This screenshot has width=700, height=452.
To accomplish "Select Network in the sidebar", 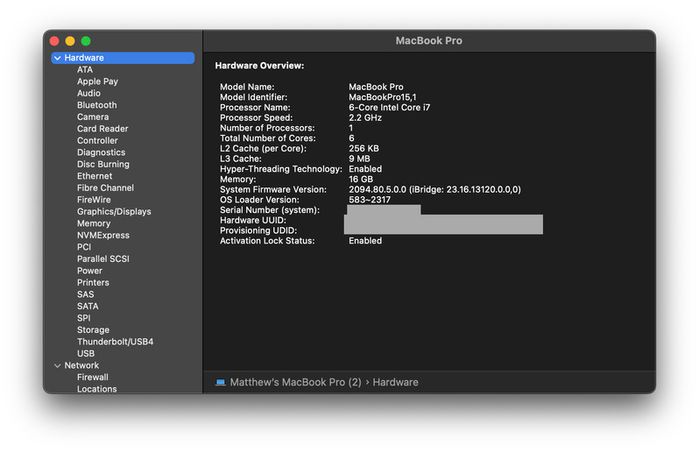I will point(82,365).
